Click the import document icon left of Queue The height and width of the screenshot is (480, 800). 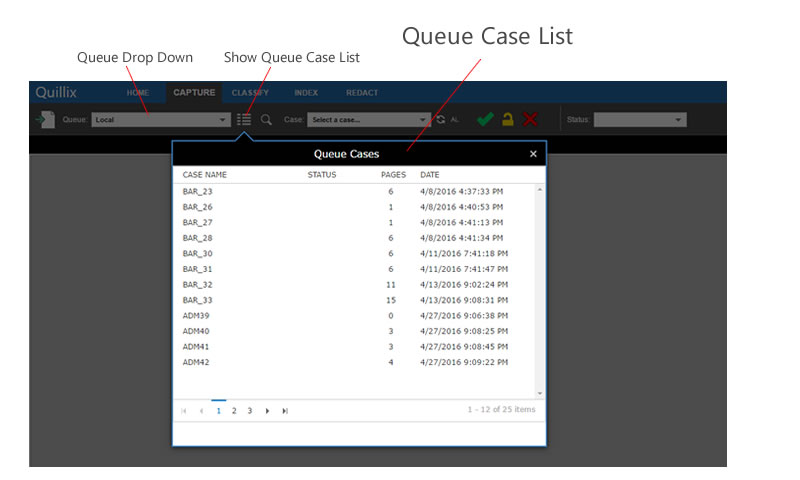pos(45,120)
